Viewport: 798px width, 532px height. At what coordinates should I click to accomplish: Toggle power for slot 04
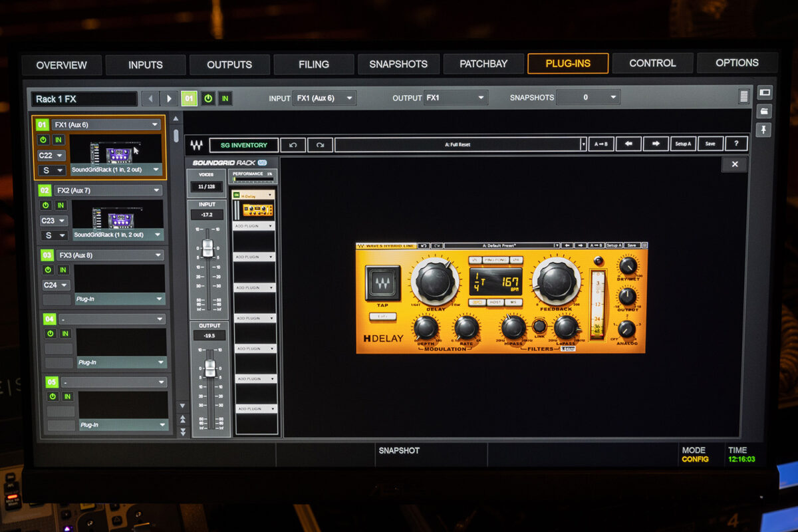point(50,334)
